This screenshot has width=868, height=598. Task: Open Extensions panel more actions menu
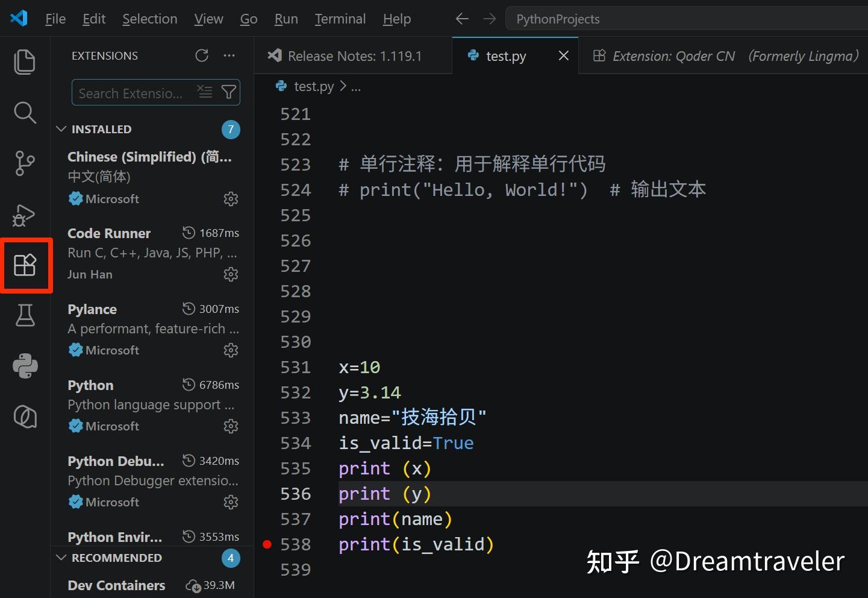[x=229, y=55]
